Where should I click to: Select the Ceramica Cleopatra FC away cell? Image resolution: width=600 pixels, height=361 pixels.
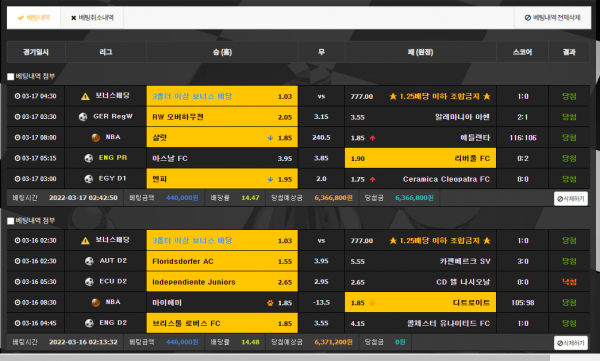tap(420, 179)
